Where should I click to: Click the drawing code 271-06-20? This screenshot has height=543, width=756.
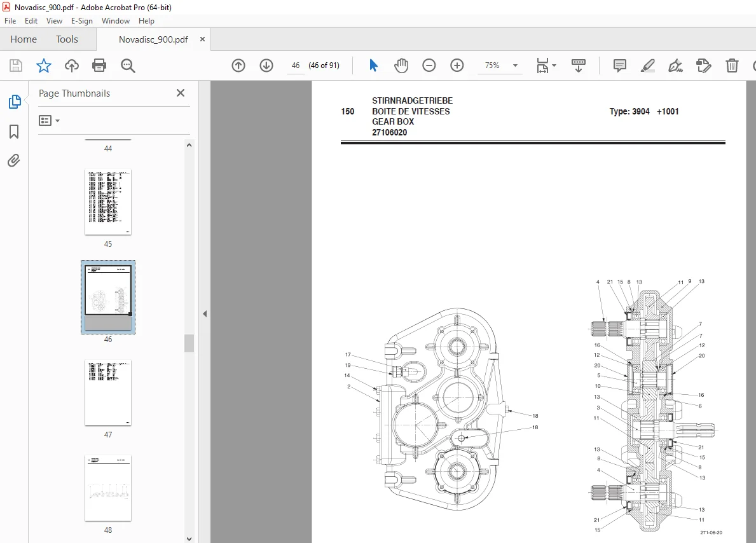[x=711, y=532]
